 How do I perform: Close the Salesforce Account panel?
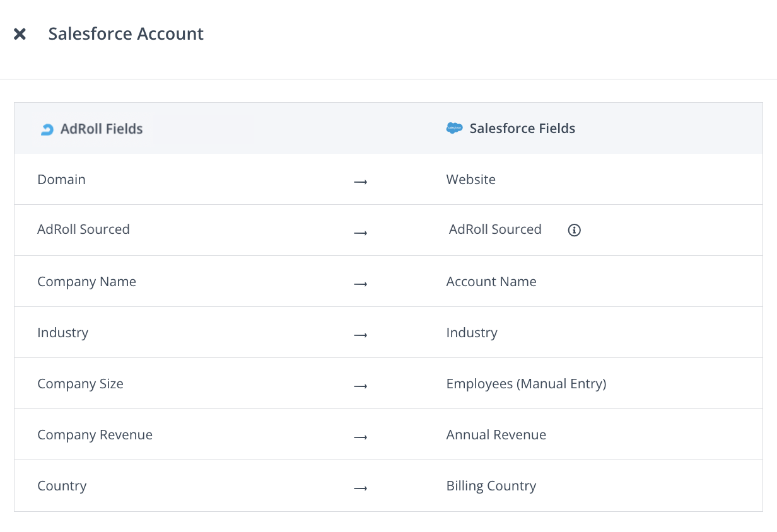coord(20,34)
